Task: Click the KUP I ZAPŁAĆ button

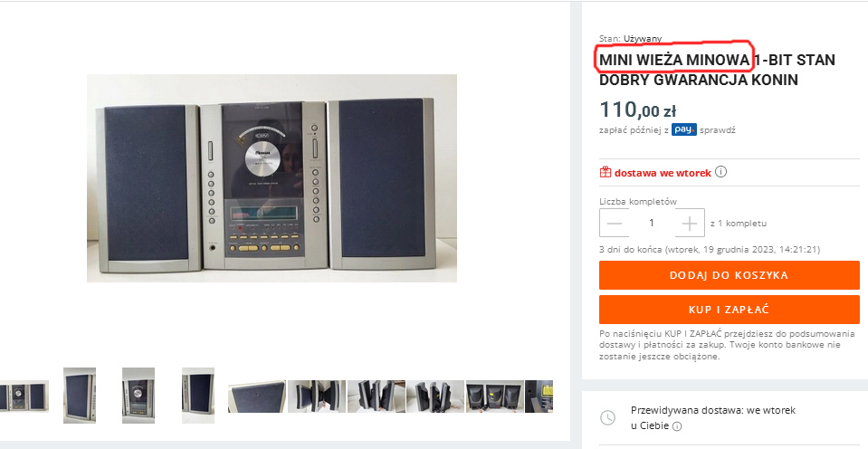Action: pos(729,310)
